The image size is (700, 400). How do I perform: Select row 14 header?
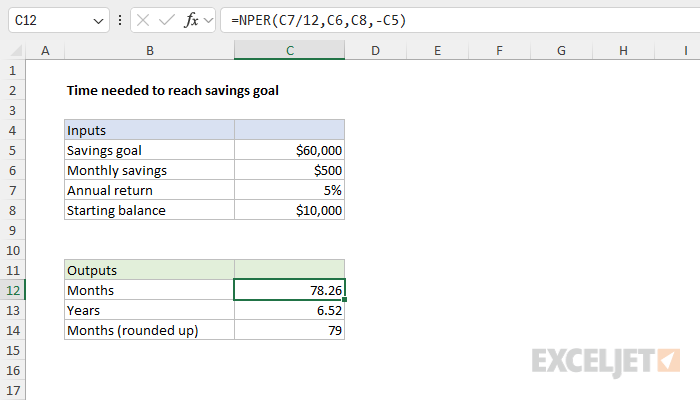[x=12, y=330]
